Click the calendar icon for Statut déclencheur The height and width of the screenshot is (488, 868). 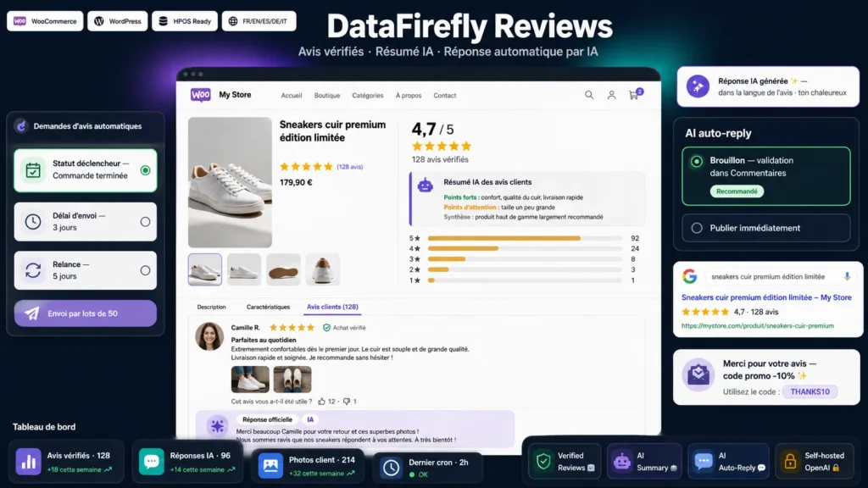point(33,169)
